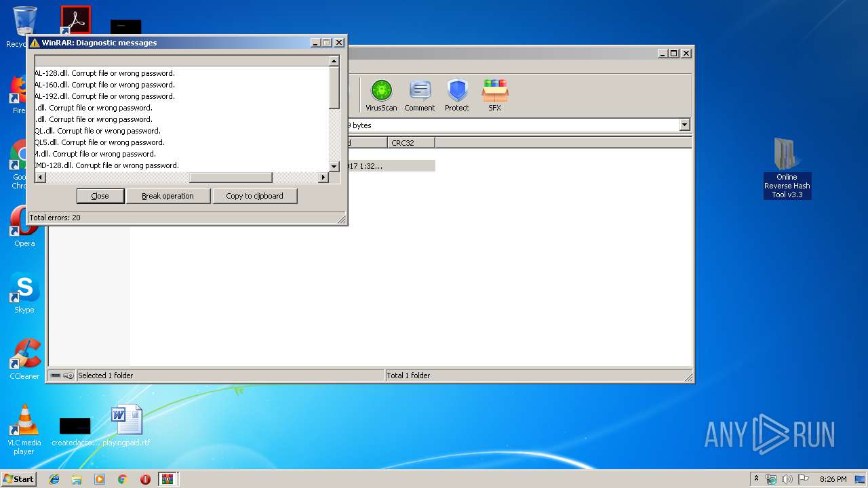Open the playingpaid.rtf document icon
868x488 pixels.
tap(126, 426)
